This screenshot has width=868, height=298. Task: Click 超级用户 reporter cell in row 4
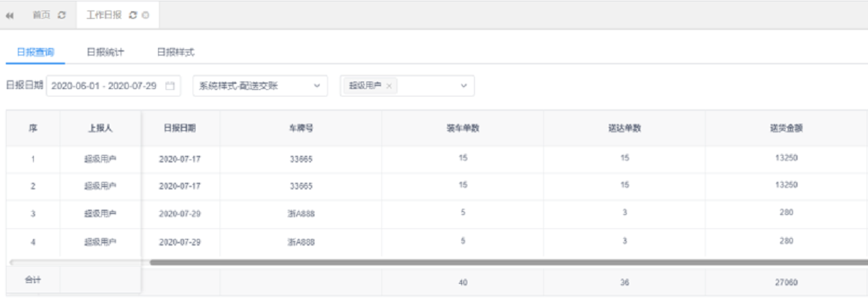point(100,242)
